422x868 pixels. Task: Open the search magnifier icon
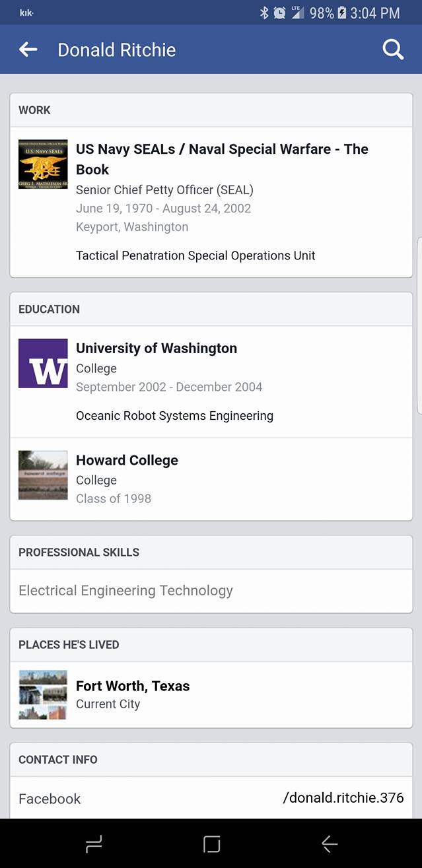coord(393,50)
